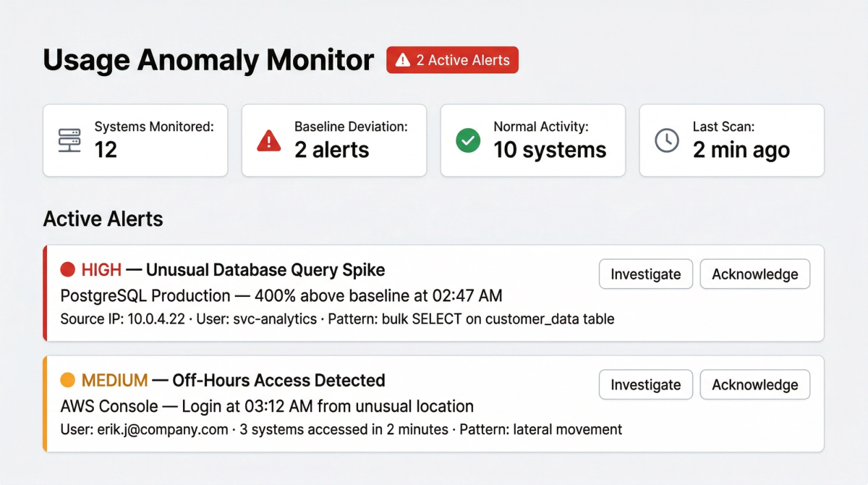Open the Baseline Deviation summary card

click(333, 140)
